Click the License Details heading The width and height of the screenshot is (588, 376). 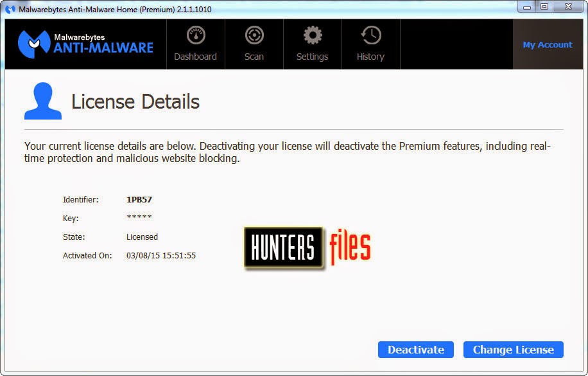[135, 102]
